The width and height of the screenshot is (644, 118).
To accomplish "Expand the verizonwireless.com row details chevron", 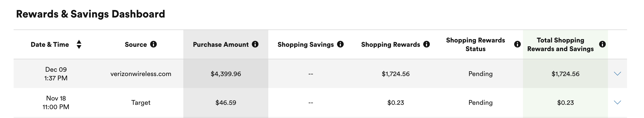I will pos(617,74).
